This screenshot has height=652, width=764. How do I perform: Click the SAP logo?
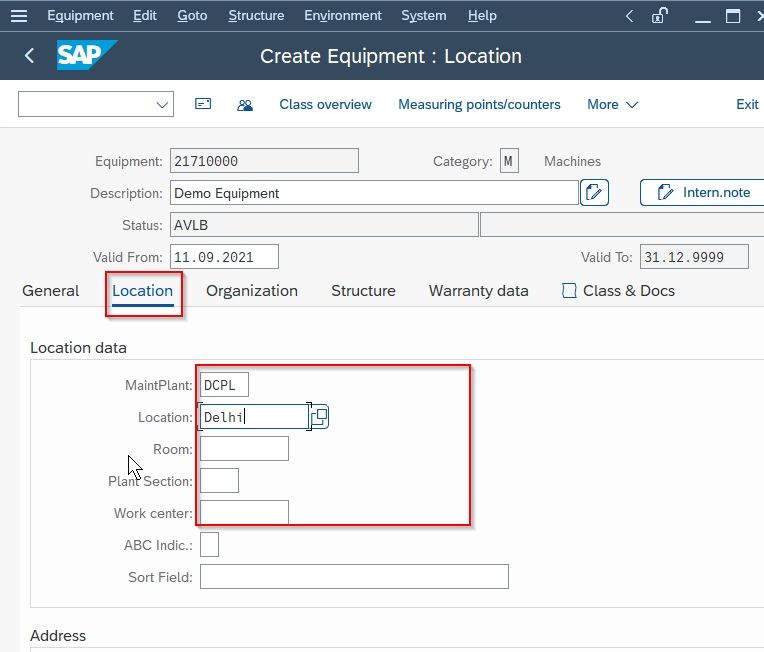pyautogui.click(x=86, y=55)
